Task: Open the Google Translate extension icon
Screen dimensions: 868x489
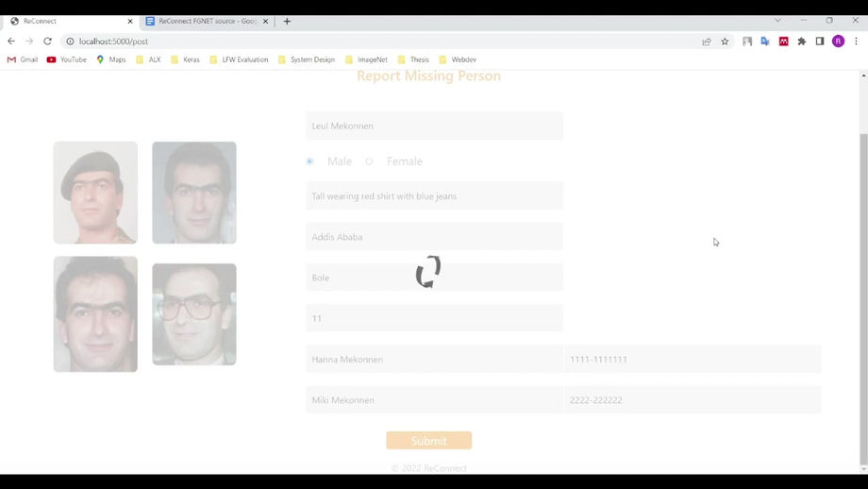Action: [x=765, y=42]
